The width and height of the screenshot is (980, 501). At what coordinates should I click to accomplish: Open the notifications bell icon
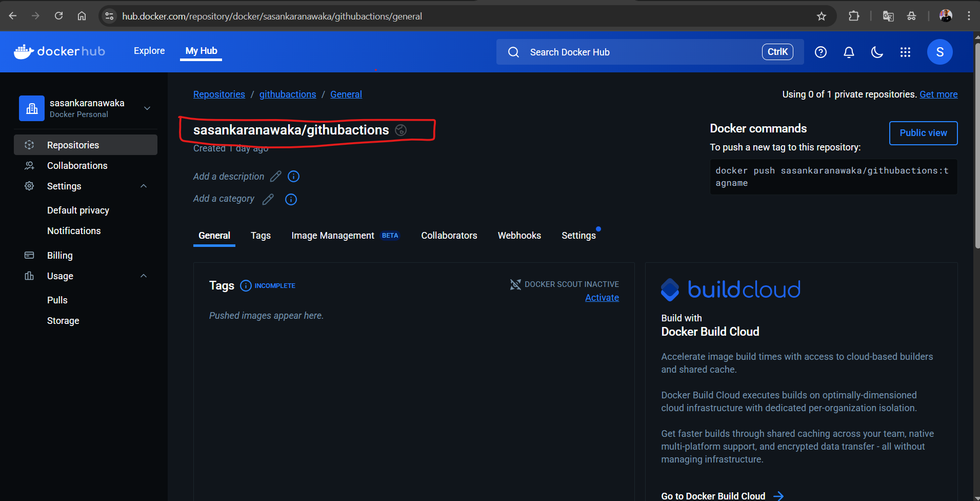click(x=849, y=52)
